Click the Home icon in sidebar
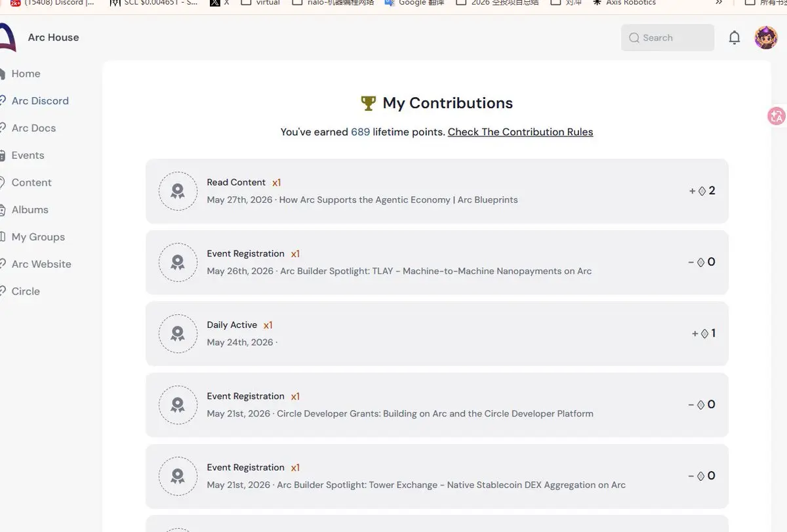This screenshot has height=532, width=787. (3, 73)
